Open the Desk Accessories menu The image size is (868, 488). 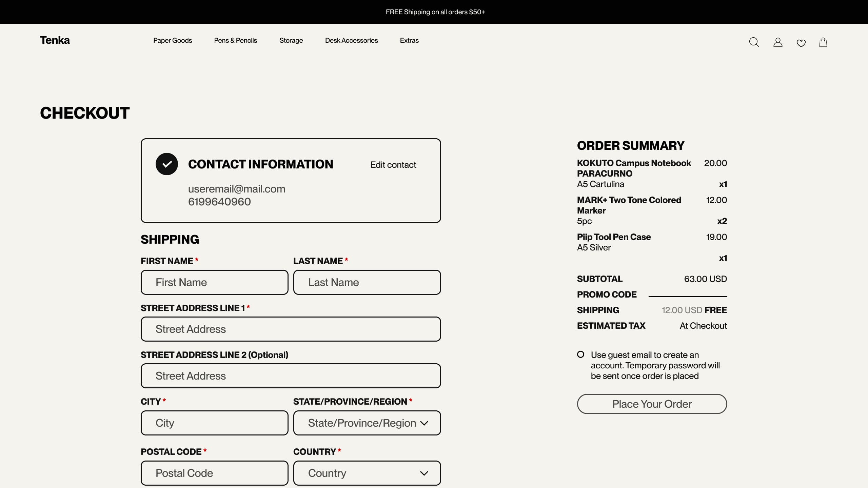coord(351,40)
